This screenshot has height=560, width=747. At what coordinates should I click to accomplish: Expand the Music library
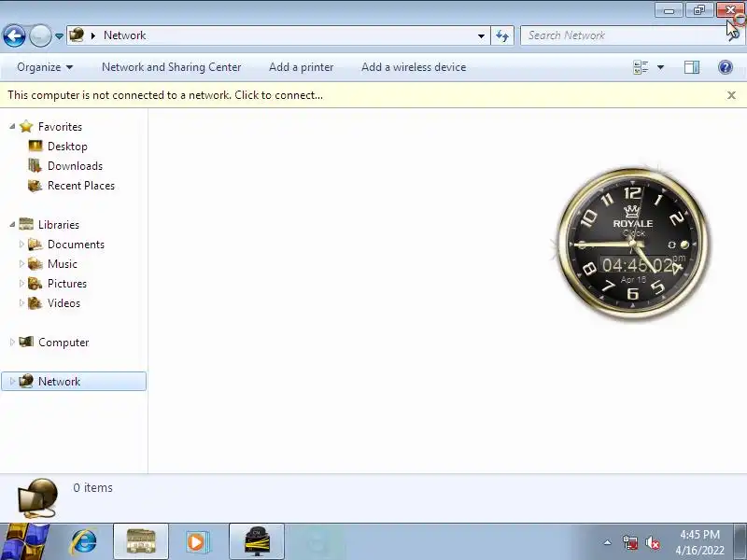point(21,263)
